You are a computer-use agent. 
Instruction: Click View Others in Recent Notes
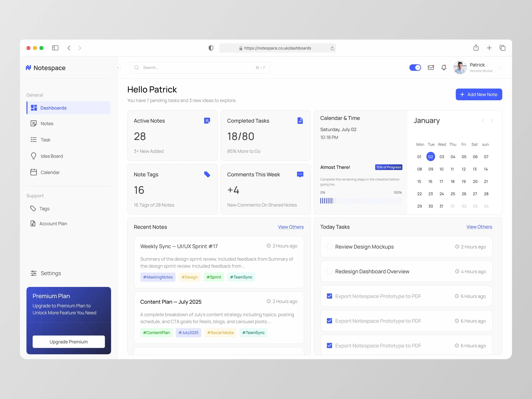(x=291, y=227)
